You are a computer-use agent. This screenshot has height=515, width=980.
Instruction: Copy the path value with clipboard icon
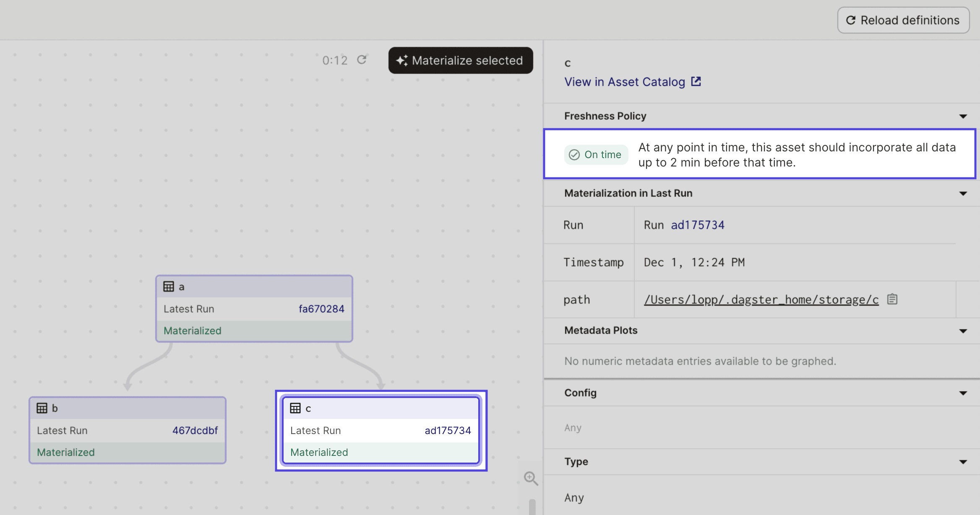pyautogui.click(x=892, y=299)
